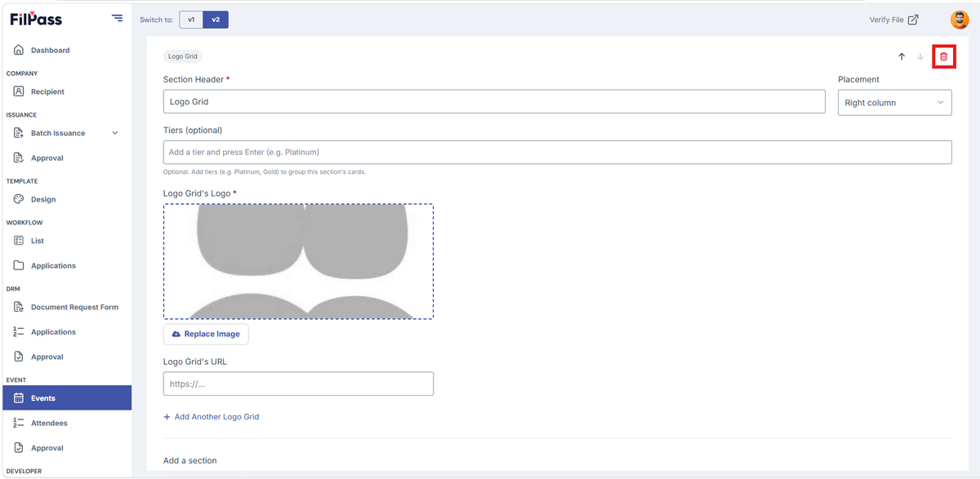Move Logo Grid section up
980x479 pixels.
coord(902,56)
